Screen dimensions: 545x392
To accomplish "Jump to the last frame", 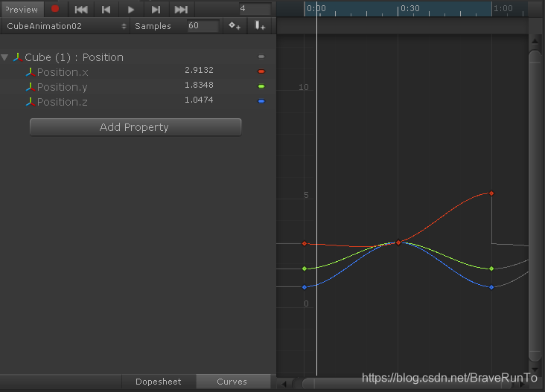I will click(181, 10).
